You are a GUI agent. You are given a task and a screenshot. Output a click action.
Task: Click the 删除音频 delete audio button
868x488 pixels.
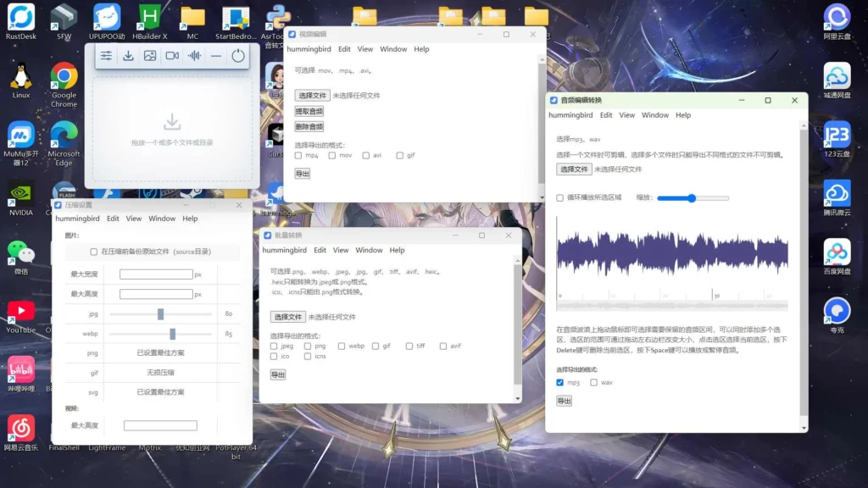[309, 127]
